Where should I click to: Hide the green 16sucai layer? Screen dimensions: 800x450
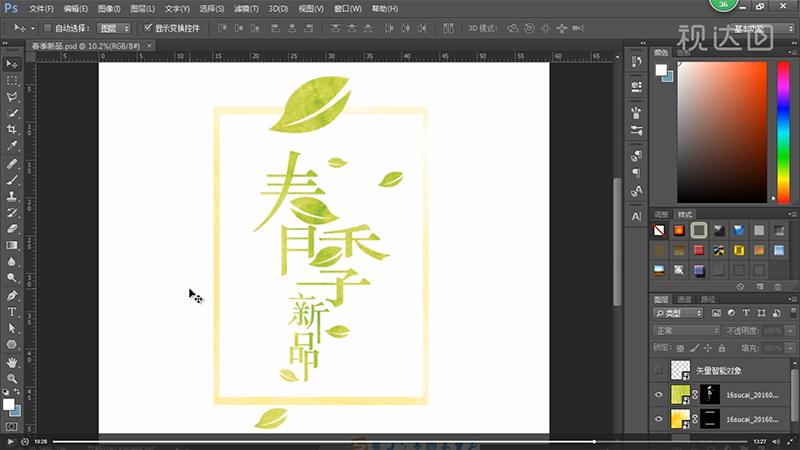pyautogui.click(x=659, y=395)
